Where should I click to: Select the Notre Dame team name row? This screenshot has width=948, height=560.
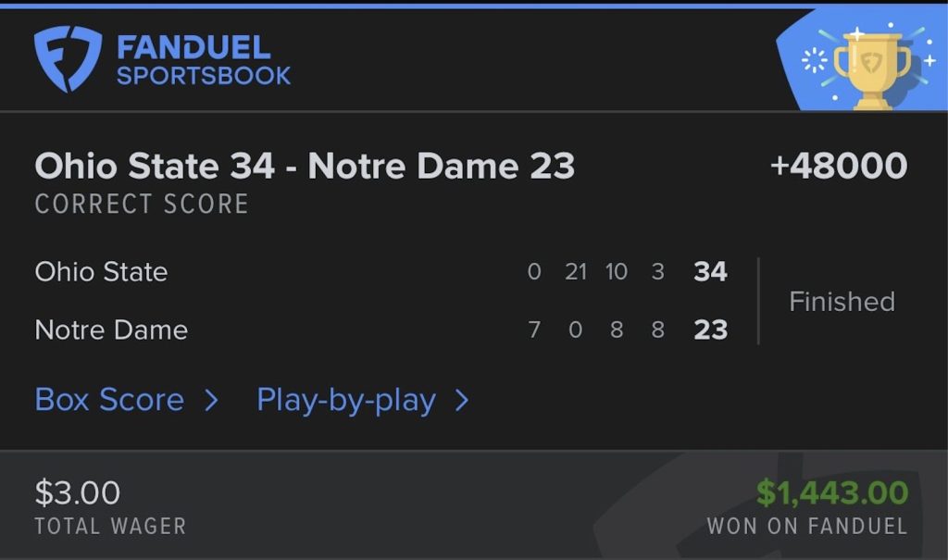tap(111, 330)
